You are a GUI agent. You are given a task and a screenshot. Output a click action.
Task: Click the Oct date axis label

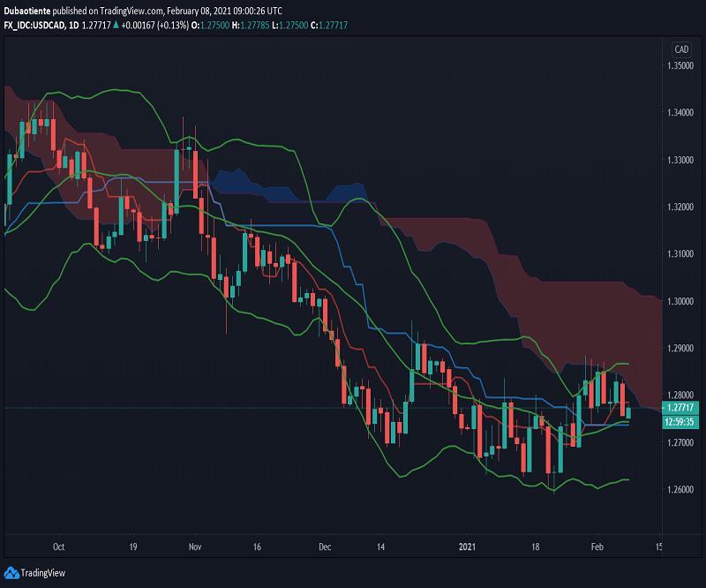[x=58, y=547]
